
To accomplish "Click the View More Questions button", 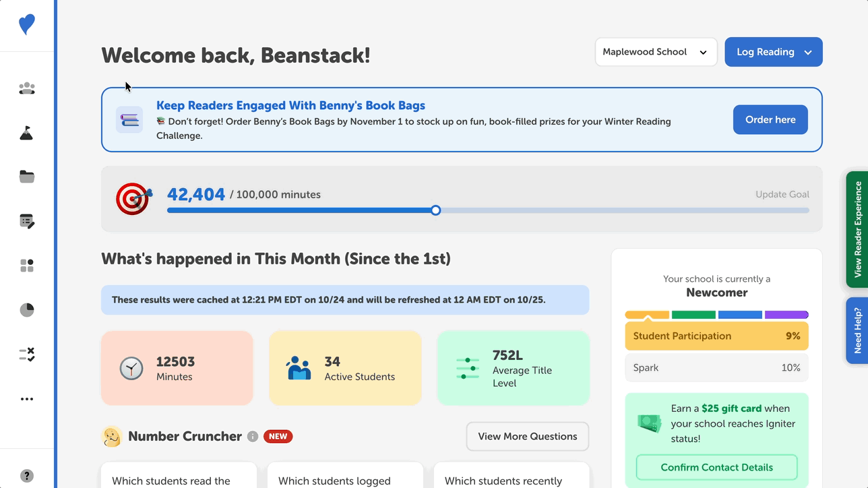I will (527, 436).
